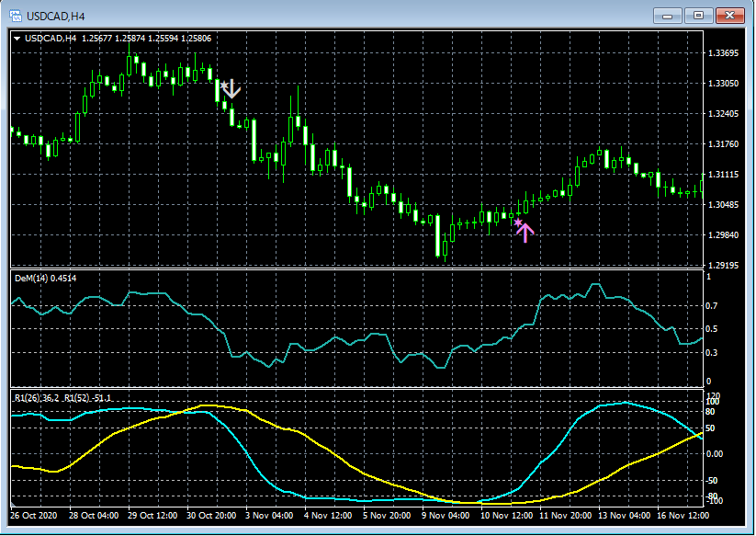
Task: Expand the triangle beside the USDCAD,H4 chart label
Action: tap(17, 39)
